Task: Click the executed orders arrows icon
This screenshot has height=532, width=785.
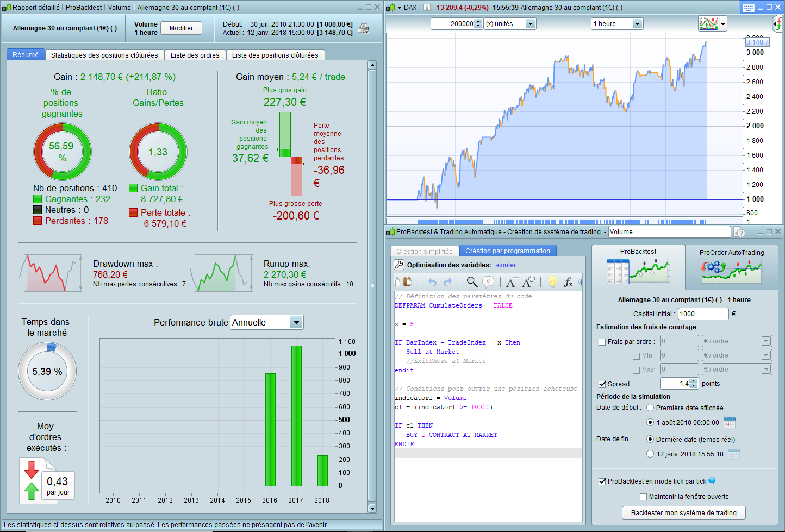Action: pyautogui.click(x=32, y=480)
